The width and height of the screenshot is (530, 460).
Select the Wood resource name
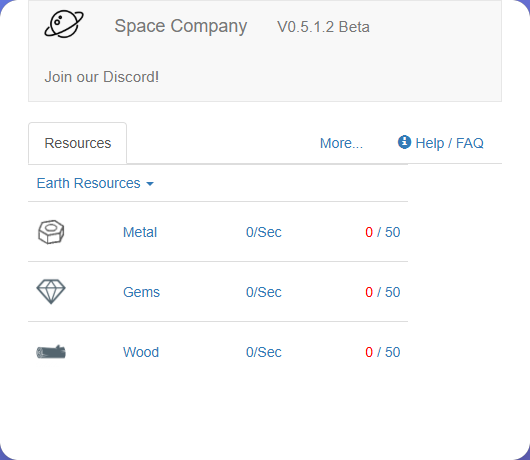[141, 352]
